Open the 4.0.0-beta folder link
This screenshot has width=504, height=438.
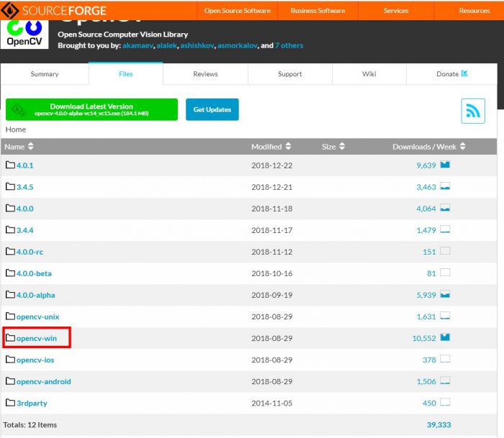coord(34,273)
